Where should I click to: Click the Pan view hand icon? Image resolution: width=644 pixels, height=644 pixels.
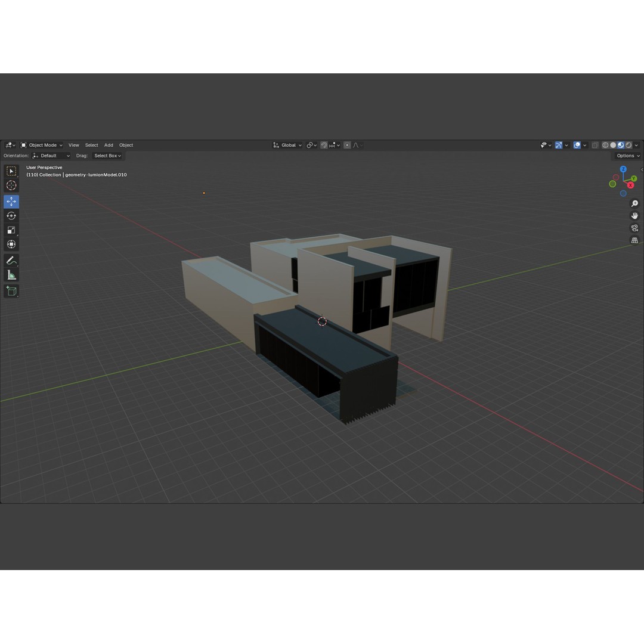tap(634, 216)
